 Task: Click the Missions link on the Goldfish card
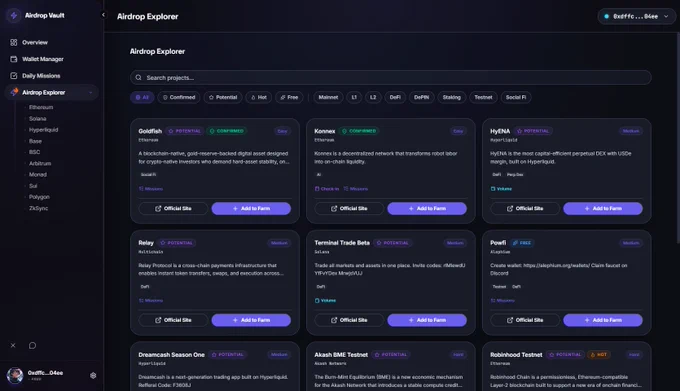(x=151, y=189)
